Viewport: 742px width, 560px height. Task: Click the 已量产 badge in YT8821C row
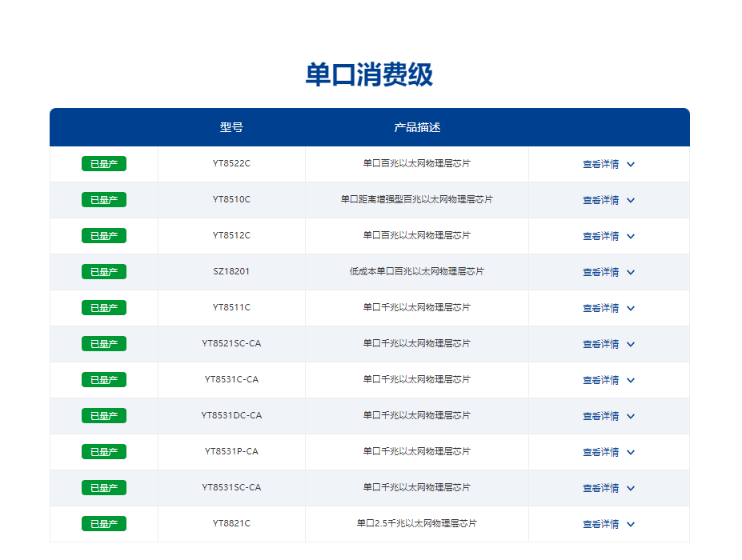[x=104, y=523]
